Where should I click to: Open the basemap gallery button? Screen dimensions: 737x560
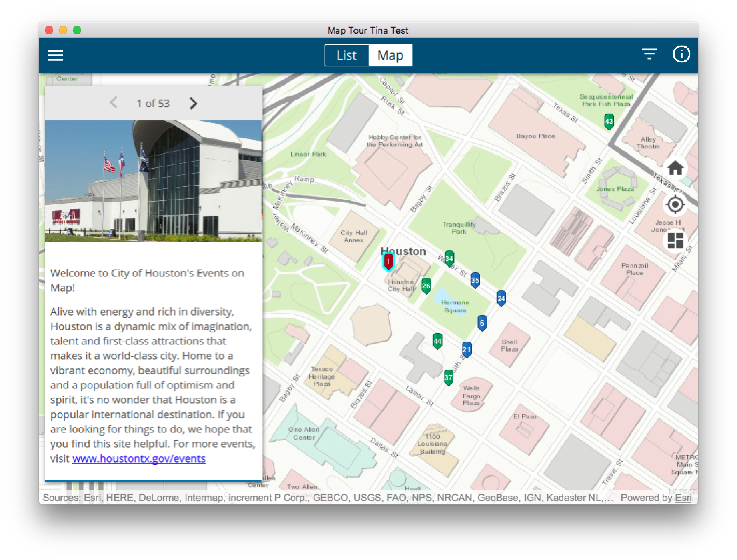click(x=675, y=241)
